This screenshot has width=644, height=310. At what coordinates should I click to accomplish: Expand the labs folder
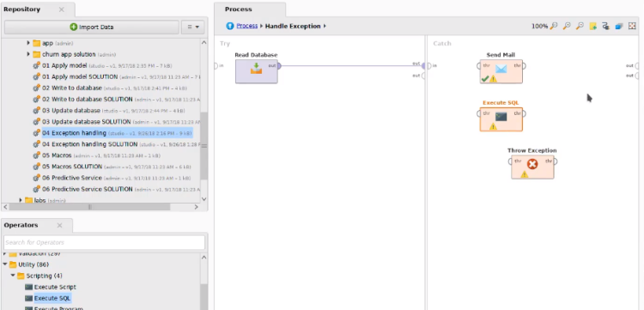(21, 200)
